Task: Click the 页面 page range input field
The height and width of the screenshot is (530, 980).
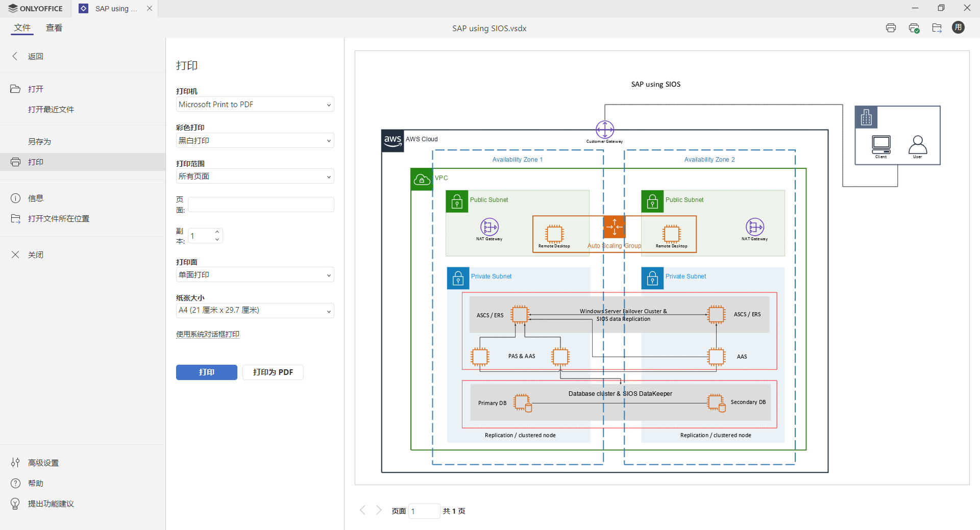Action: tap(261, 205)
